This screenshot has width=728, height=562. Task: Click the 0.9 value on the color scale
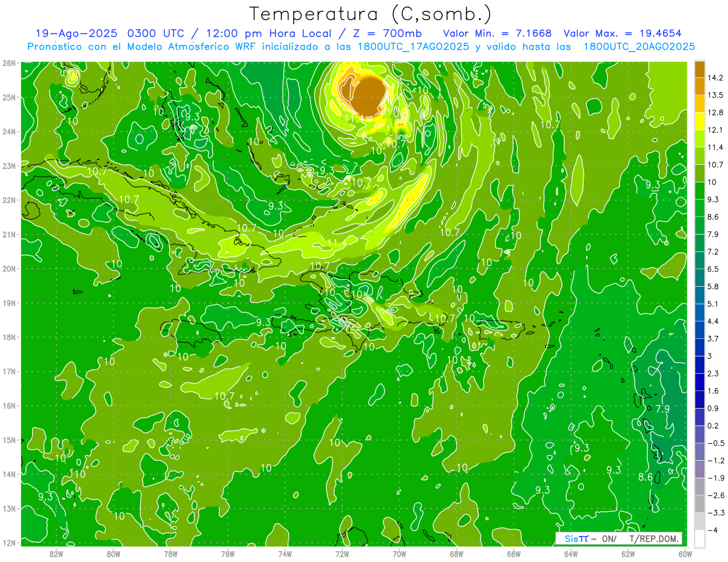(713, 408)
